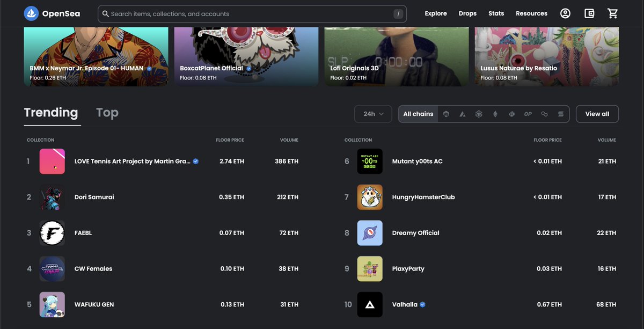Viewport: 644px width, 329px height.
Task: Switch to the Trending tab
Action: point(51,113)
